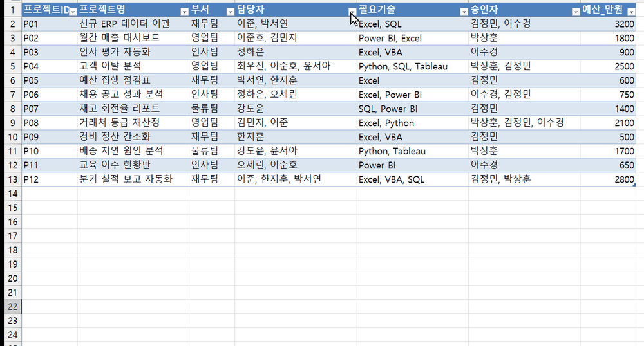Open the 승인자 column filter dropdown

(576, 12)
